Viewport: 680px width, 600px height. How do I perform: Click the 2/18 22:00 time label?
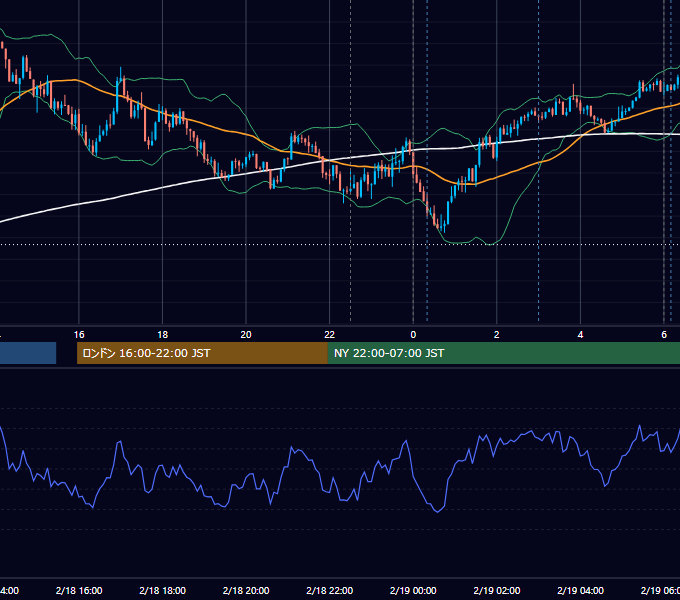(330, 590)
